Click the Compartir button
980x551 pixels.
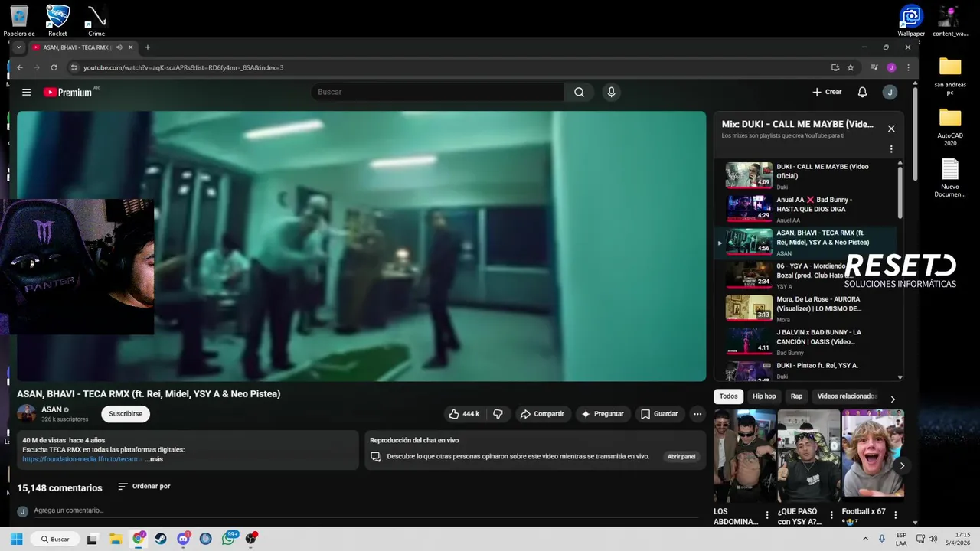click(x=542, y=414)
